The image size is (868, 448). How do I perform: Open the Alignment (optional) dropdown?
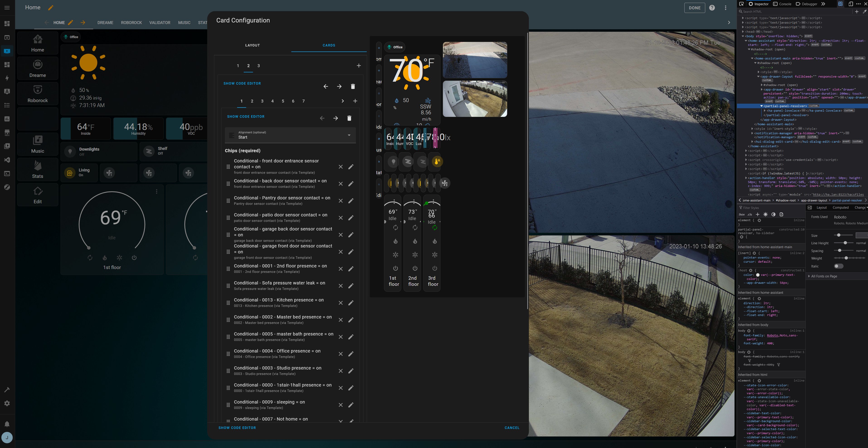click(x=290, y=135)
